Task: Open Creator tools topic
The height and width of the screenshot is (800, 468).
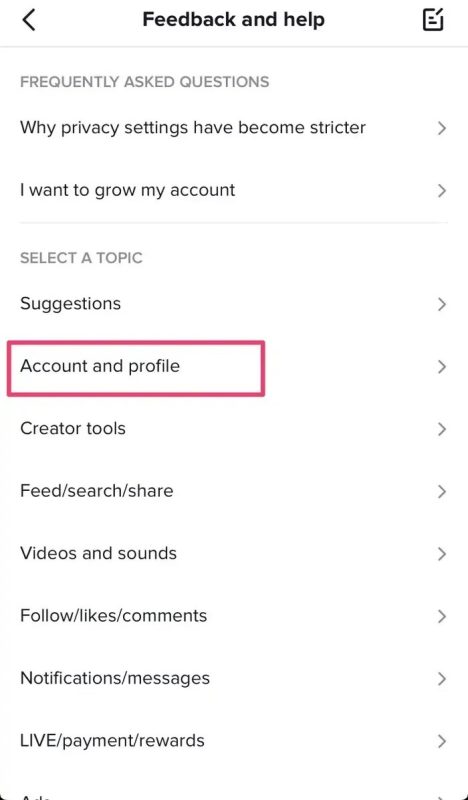Action: pyautogui.click(x=234, y=429)
